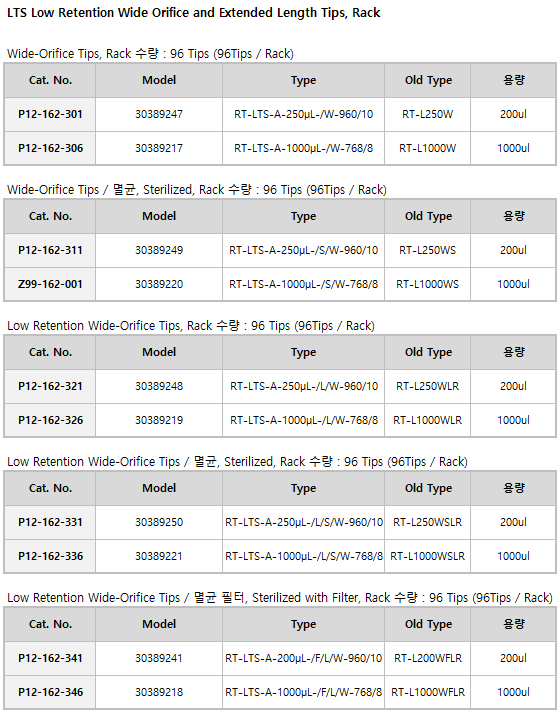Select catalog number Z99-162-001
The image size is (560, 713).
(50, 284)
